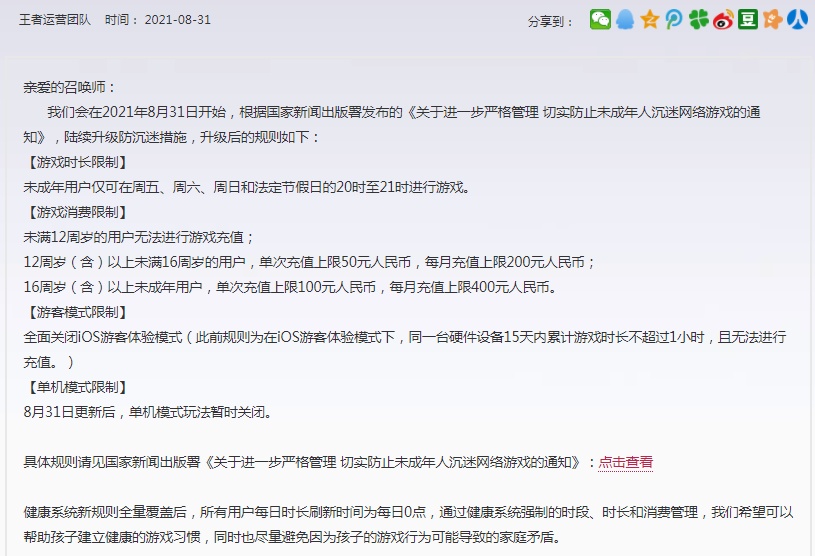Select the heading 【游戏时长限制】
Image resolution: width=815 pixels, height=556 pixels.
(x=77, y=162)
